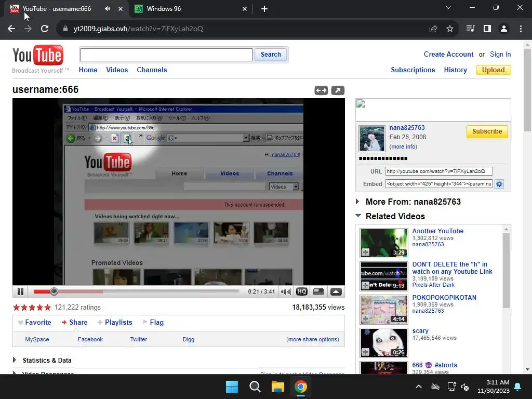
Task: Select the video URL field
Action: tap(438, 171)
